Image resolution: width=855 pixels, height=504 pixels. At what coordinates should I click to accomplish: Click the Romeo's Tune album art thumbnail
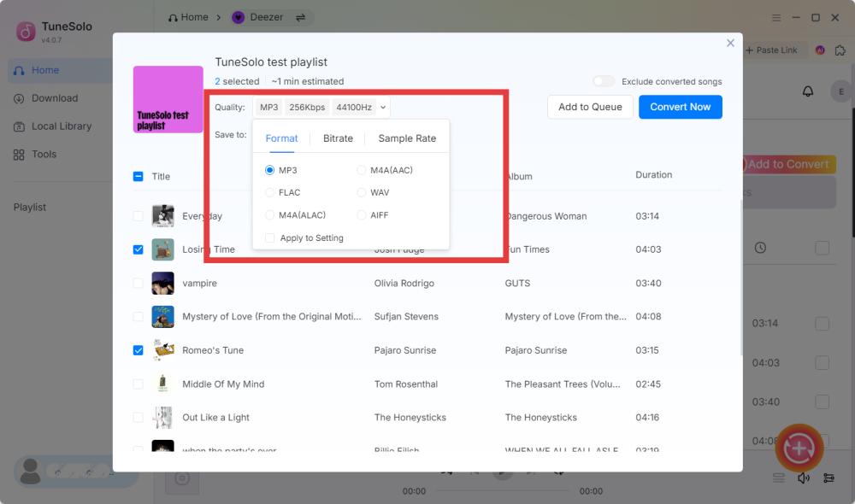tap(163, 350)
